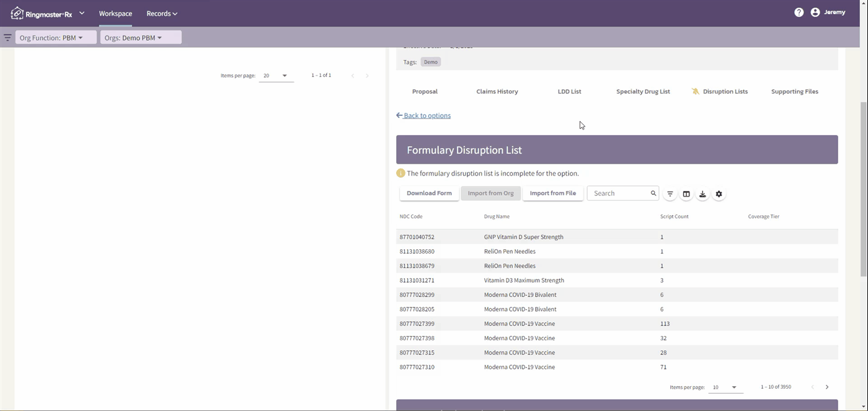Open the table settings gear icon
Screen dimensions: 868x411
pyautogui.click(x=719, y=194)
